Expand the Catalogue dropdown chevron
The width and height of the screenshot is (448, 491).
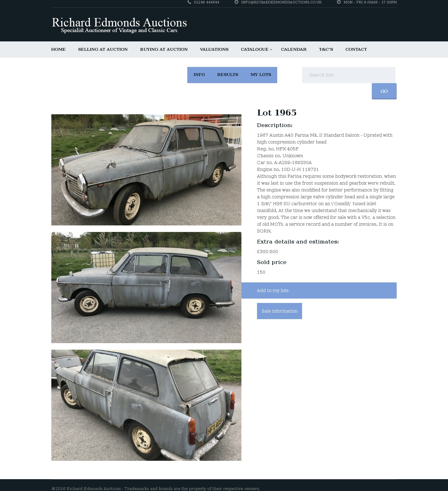(271, 50)
